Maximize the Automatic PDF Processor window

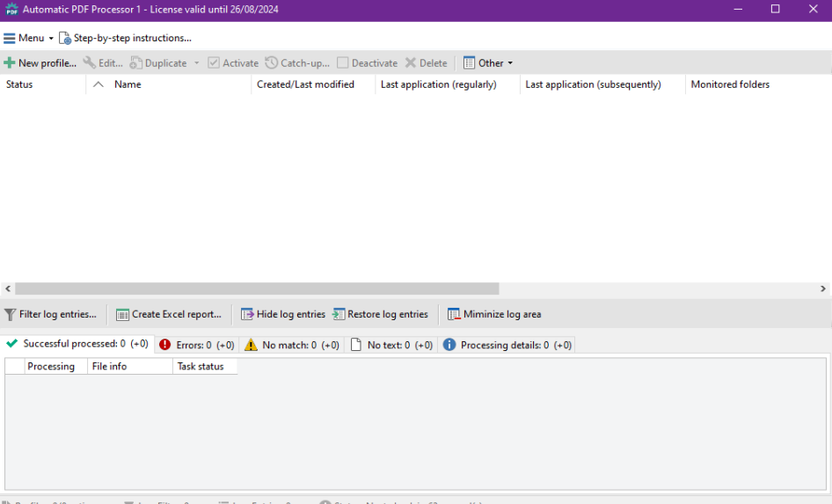pos(775,10)
